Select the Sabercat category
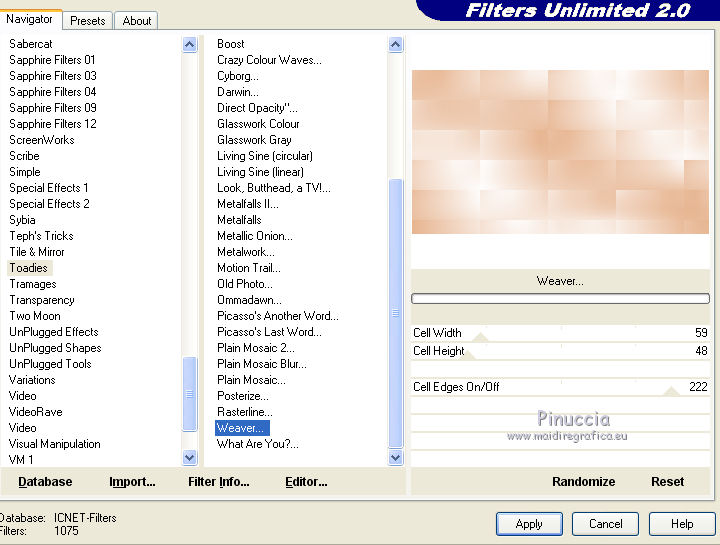 point(31,44)
